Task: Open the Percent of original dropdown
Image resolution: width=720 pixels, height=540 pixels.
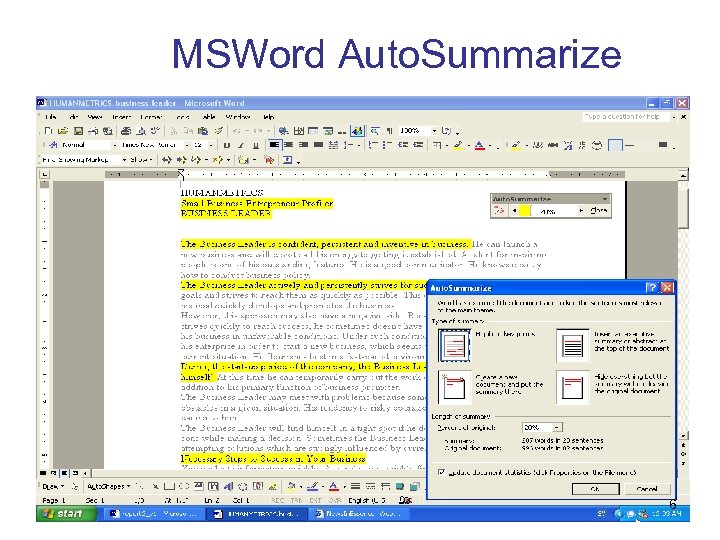Action: tap(557, 428)
